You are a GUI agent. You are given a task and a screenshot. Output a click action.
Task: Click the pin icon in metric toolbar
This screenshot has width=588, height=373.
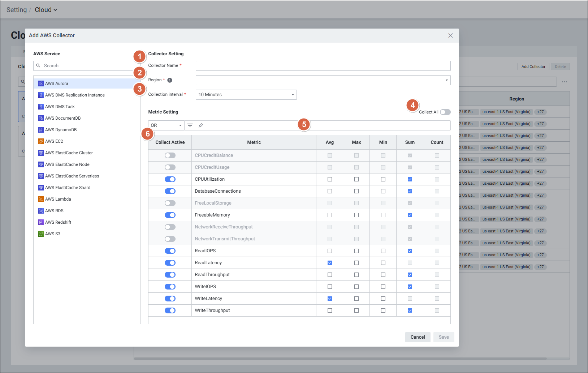(x=201, y=125)
